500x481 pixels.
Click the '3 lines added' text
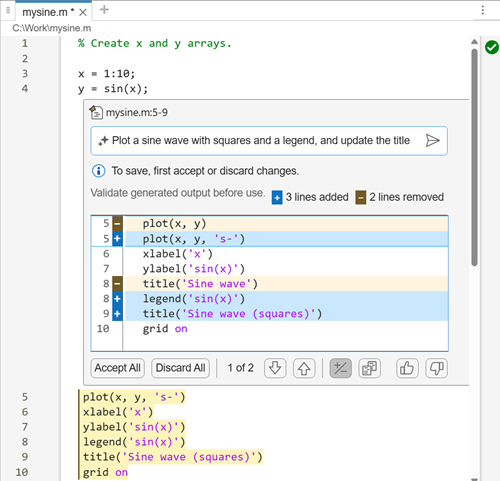click(317, 197)
